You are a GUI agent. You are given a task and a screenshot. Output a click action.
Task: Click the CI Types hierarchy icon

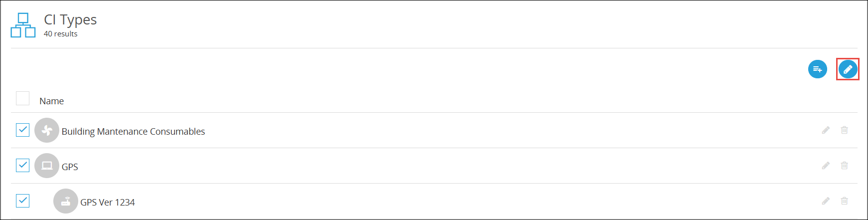(23, 25)
